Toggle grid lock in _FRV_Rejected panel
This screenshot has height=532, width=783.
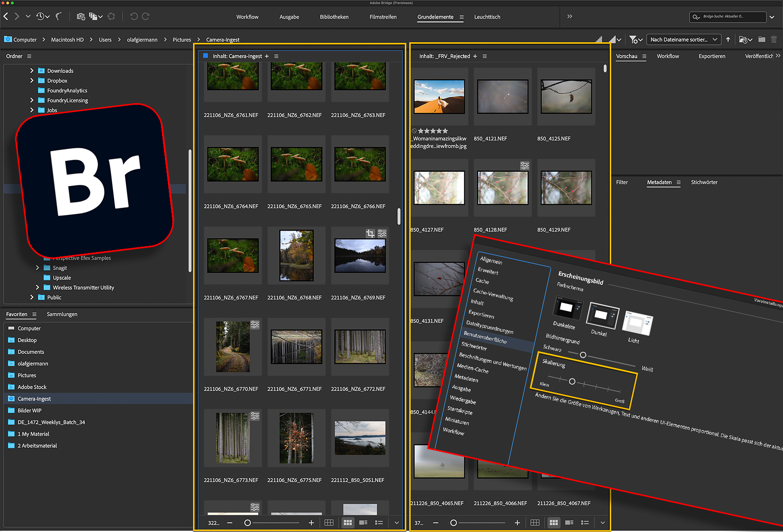coord(535,523)
